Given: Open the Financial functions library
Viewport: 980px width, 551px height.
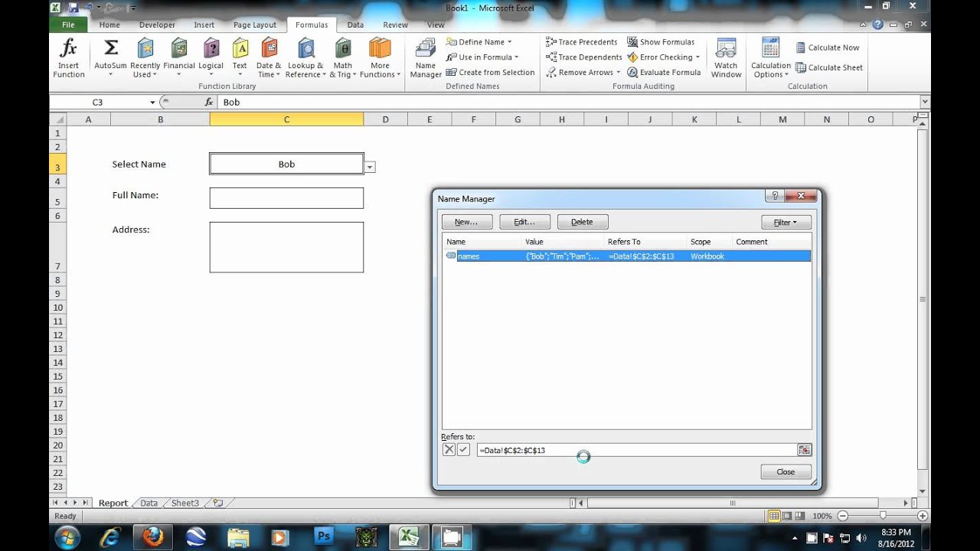Looking at the screenshot, I should click(179, 58).
